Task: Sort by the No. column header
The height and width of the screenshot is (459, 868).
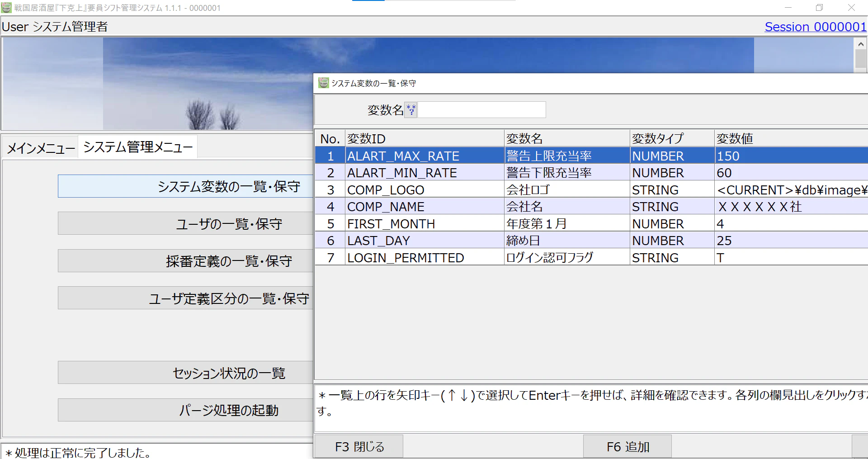Action: (330, 138)
